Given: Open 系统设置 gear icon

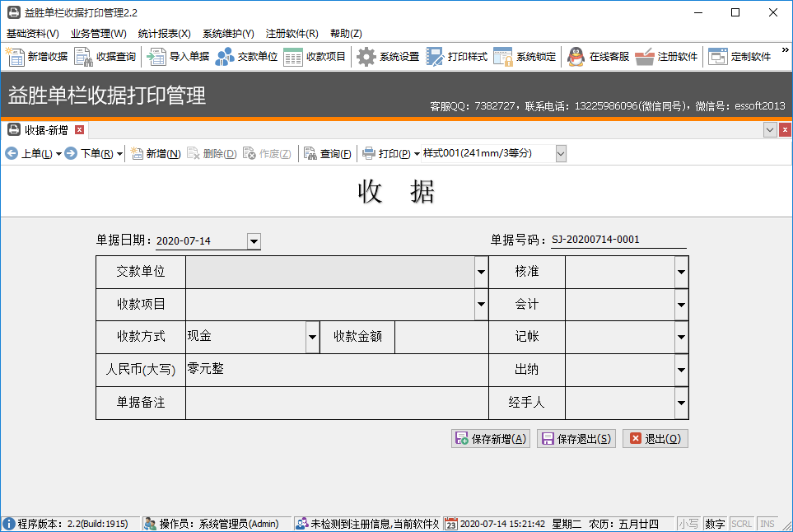Looking at the screenshot, I should [388, 57].
